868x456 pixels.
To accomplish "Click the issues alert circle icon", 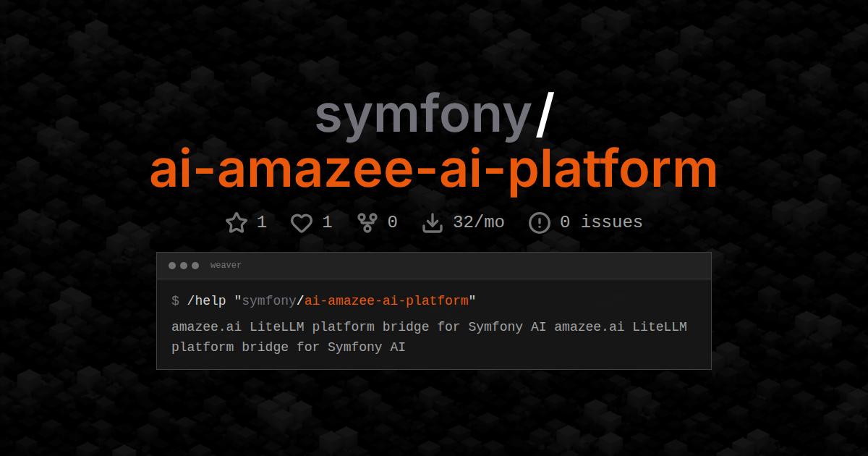I will (x=540, y=223).
